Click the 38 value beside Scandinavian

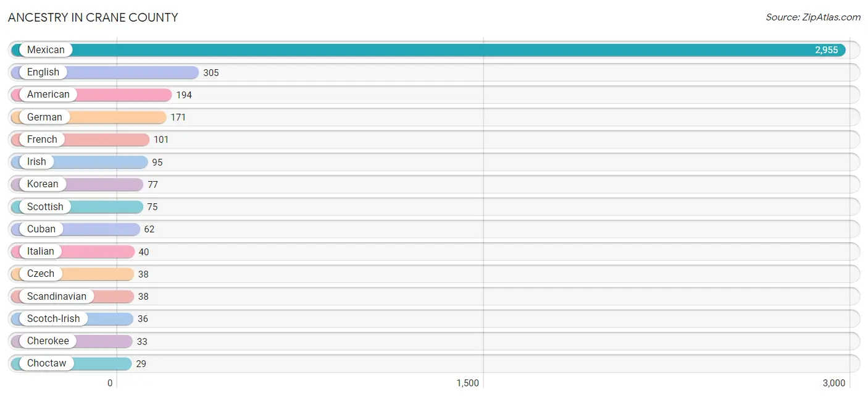[143, 297]
